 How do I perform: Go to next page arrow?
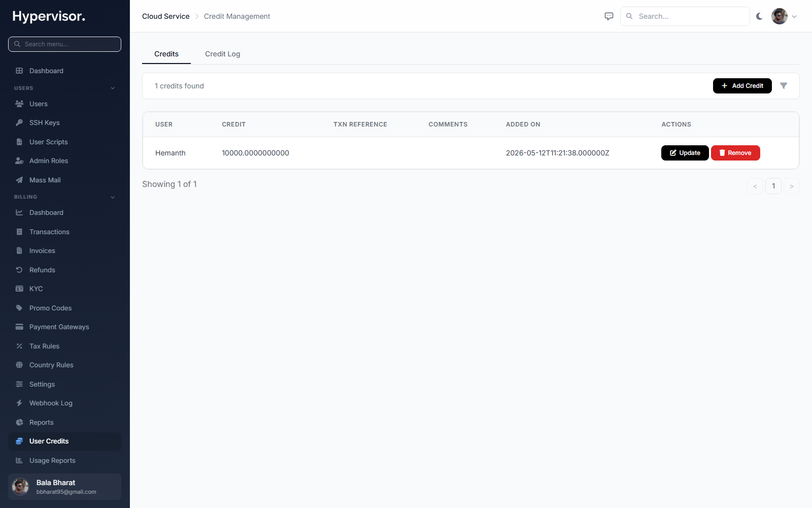792,186
